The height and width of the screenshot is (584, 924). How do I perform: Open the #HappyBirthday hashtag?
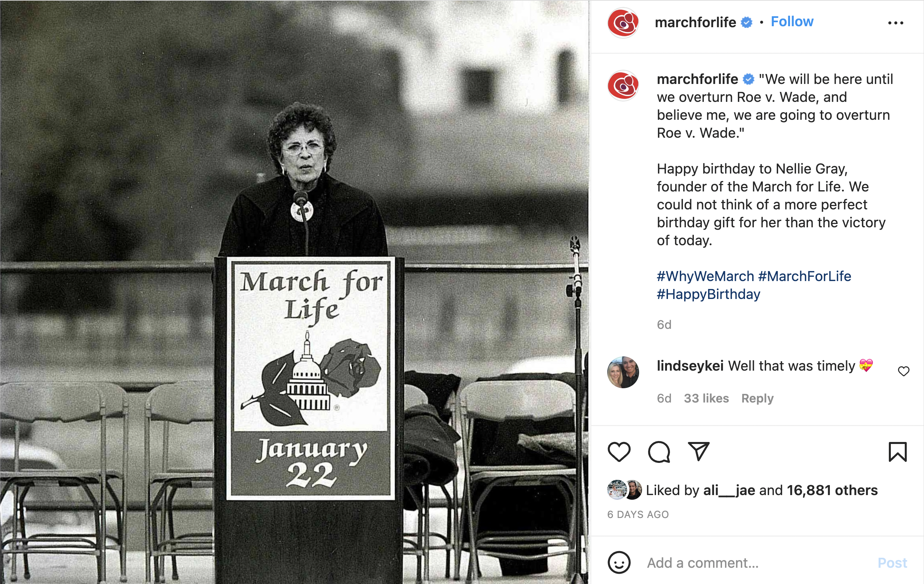pos(708,294)
